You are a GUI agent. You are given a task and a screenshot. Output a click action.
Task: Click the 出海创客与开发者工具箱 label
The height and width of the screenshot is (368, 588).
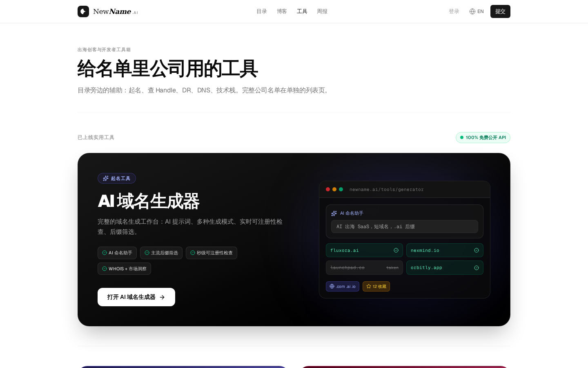point(104,49)
